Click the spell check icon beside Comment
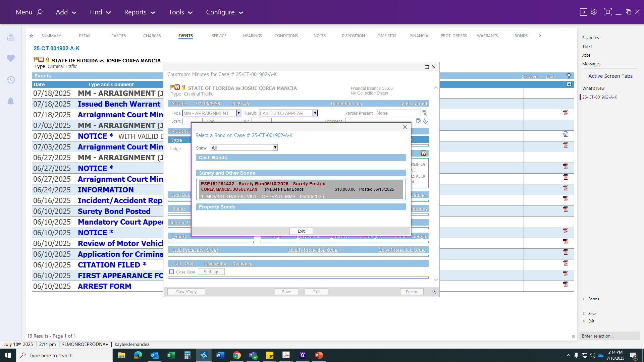 pyautogui.click(x=426, y=121)
